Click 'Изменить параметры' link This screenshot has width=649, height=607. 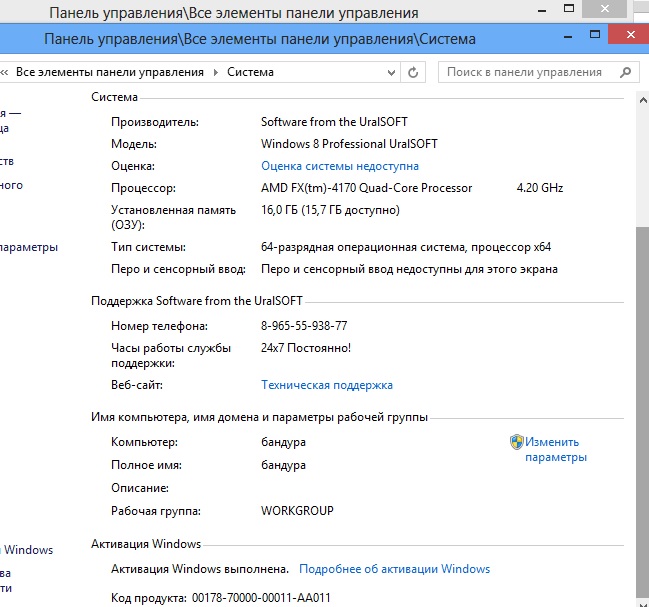pos(552,449)
